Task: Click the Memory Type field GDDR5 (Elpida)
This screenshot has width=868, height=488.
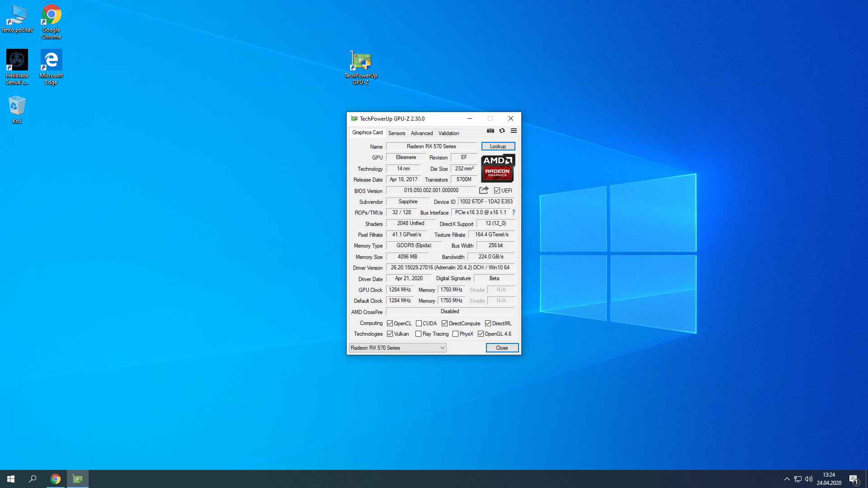Action: [x=414, y=245]
